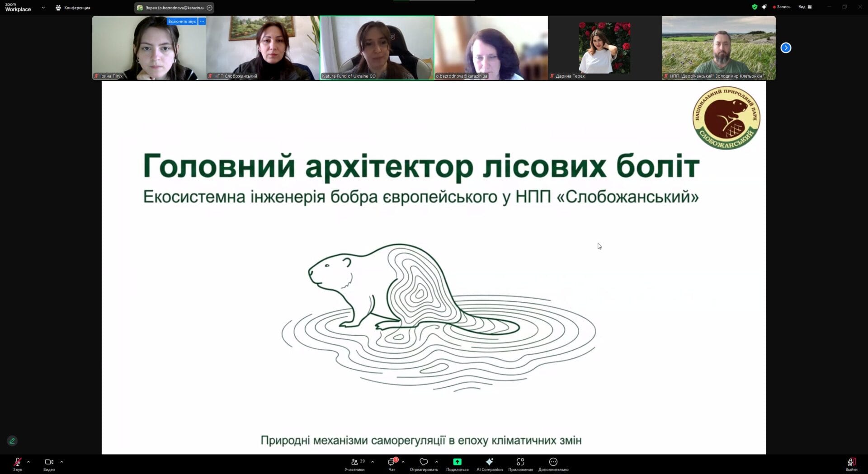Click the green shield encryption icon
This screenshot has width=868, height=474.
(x=755, y=7)
